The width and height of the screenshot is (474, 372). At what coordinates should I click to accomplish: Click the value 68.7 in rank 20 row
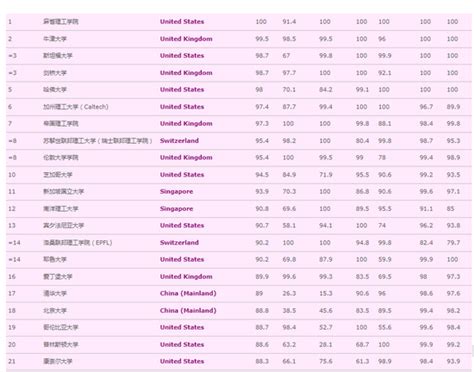click(x=362, y=344)
